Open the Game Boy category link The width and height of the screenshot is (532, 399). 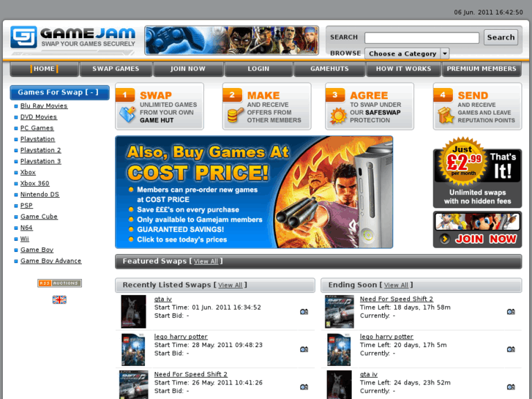click(x=37, y=250)
